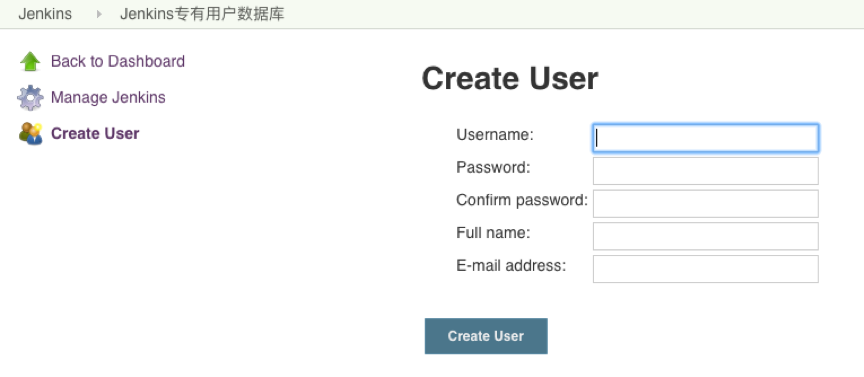
Task: Focus the Full name input field
Action: click(x=705, y=236)
